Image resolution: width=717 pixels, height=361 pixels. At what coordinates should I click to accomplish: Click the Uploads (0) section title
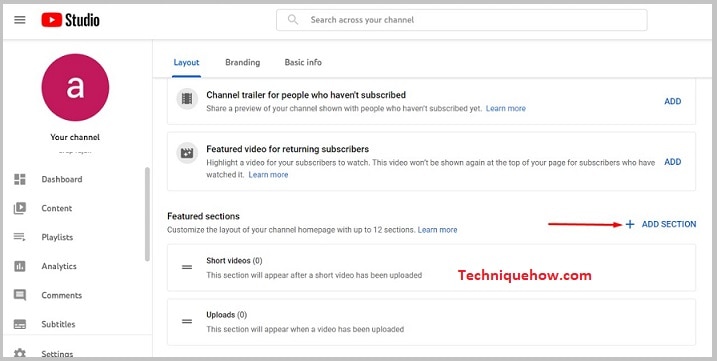[226, 315]
